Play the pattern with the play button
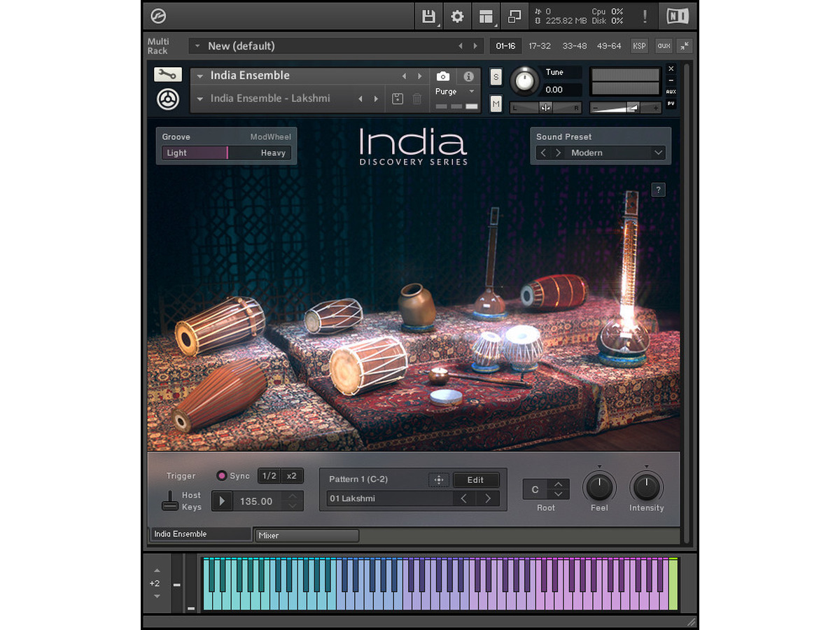The image size is (840, 630). pyautogui.click(x=223, y=501)
